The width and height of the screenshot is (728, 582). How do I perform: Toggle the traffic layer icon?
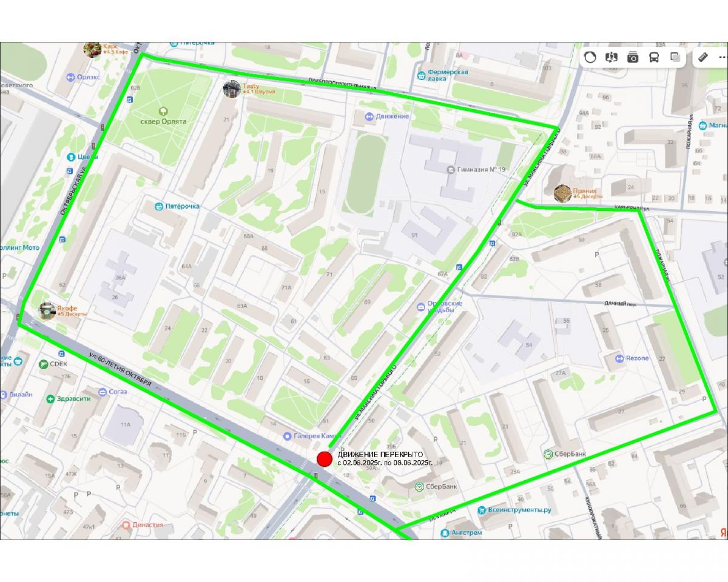(x=590, y=58)
